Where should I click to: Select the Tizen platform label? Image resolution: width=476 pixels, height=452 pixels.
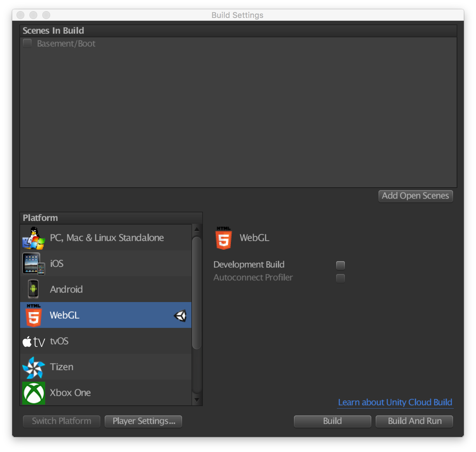coord(62,367)
